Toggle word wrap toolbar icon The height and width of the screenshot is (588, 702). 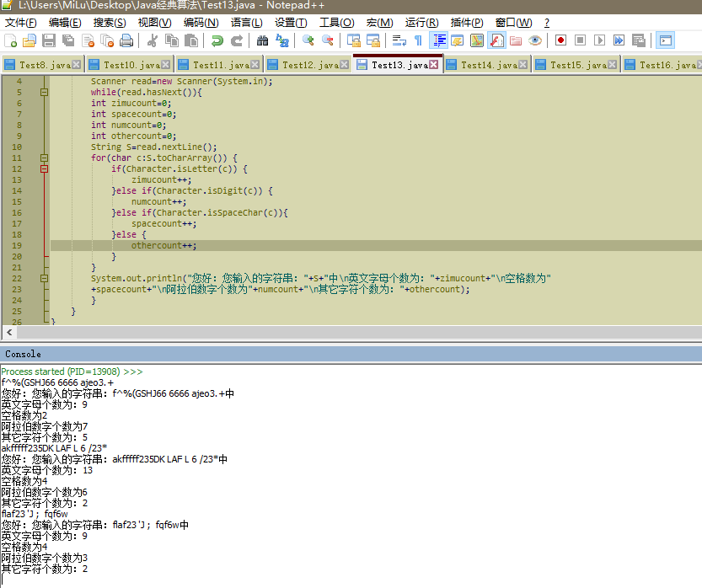pos(399,40)
